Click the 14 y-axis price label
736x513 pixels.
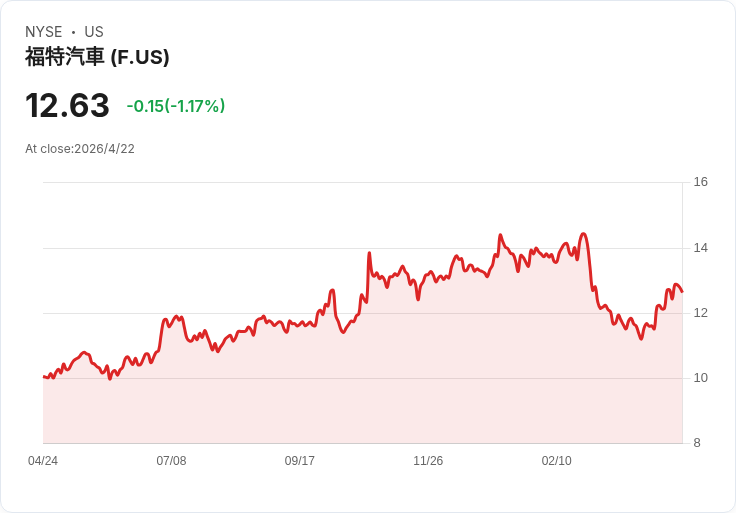click(700, 247)
